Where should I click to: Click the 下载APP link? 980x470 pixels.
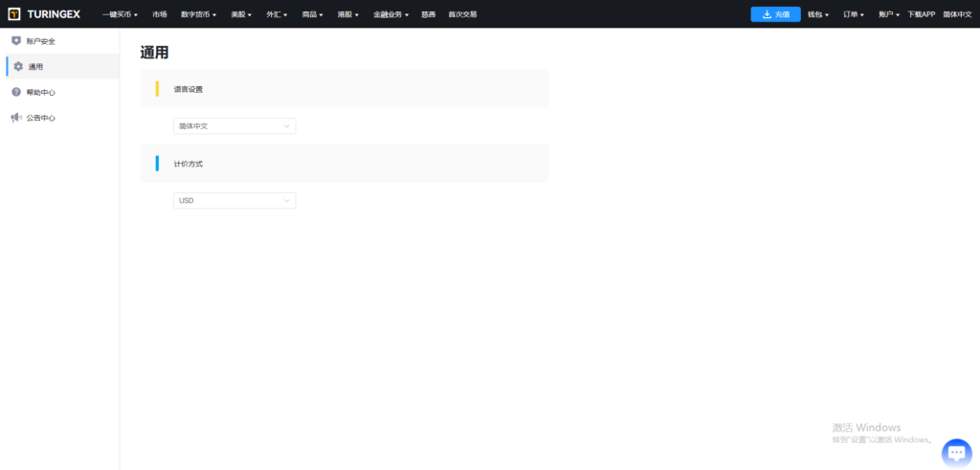pyautogui.click(x=922, y=14)
